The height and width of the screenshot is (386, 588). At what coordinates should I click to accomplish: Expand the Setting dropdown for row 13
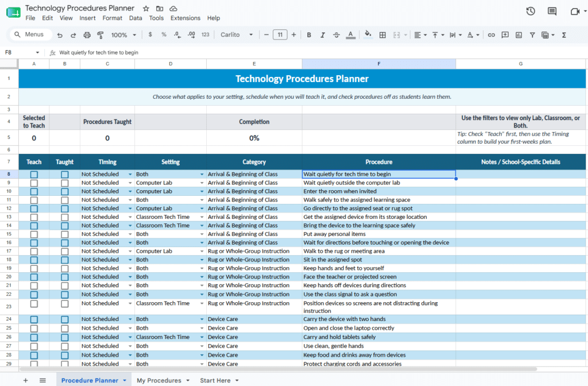click(x=202, y=217)
